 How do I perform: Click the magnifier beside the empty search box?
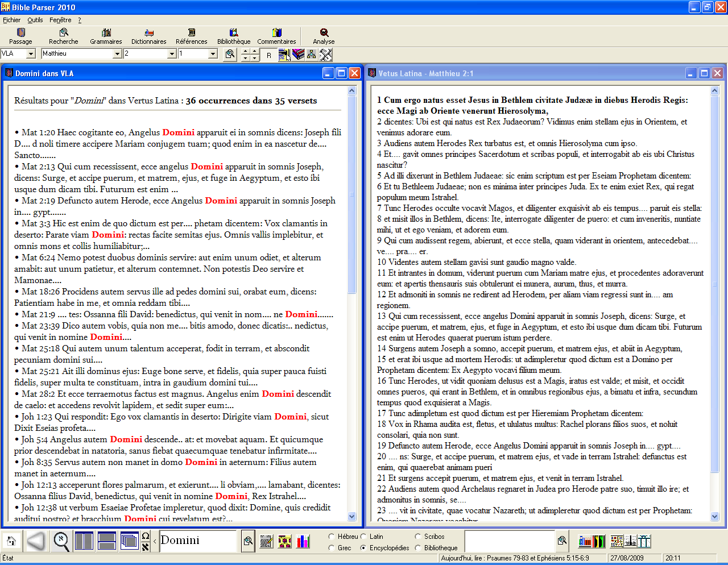[x=562, y=541]
